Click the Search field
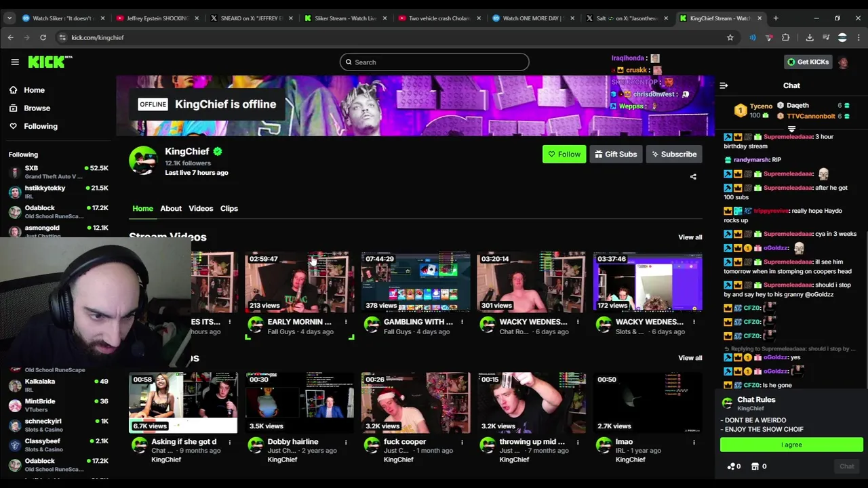The width and height of the screenshot is (868, 488). point(434,62)
